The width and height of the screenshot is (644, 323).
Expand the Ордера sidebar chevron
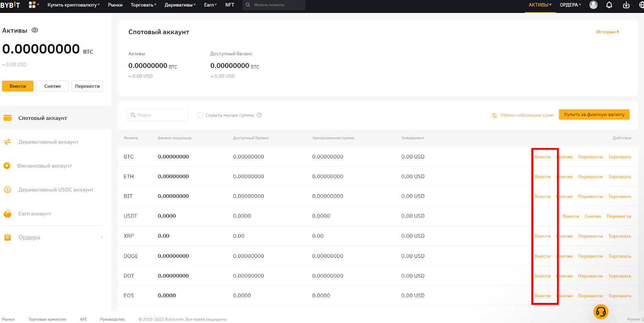click(101, 237)
